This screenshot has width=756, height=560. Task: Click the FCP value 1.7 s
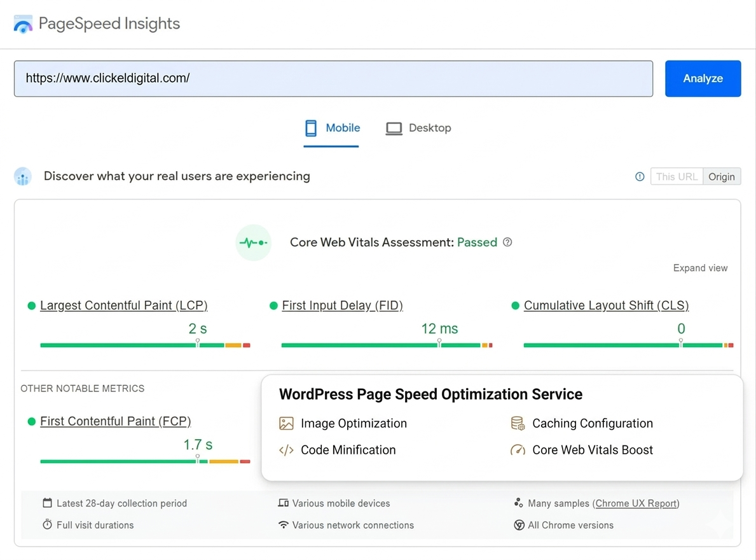[198, 445]
